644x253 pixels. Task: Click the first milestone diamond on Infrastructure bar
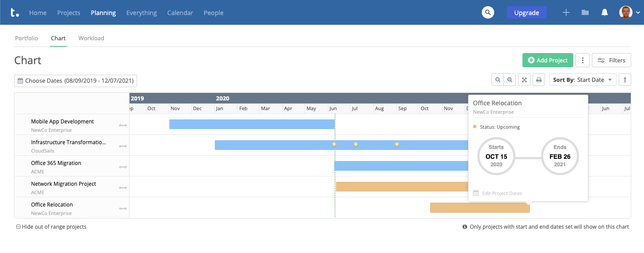(x=334, y=144)
